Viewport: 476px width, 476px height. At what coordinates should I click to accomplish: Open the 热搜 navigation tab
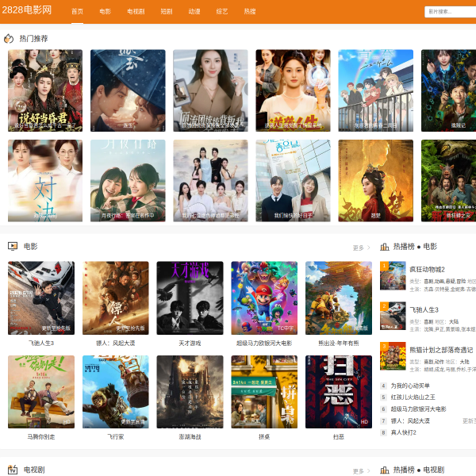[x=250, y=12]
